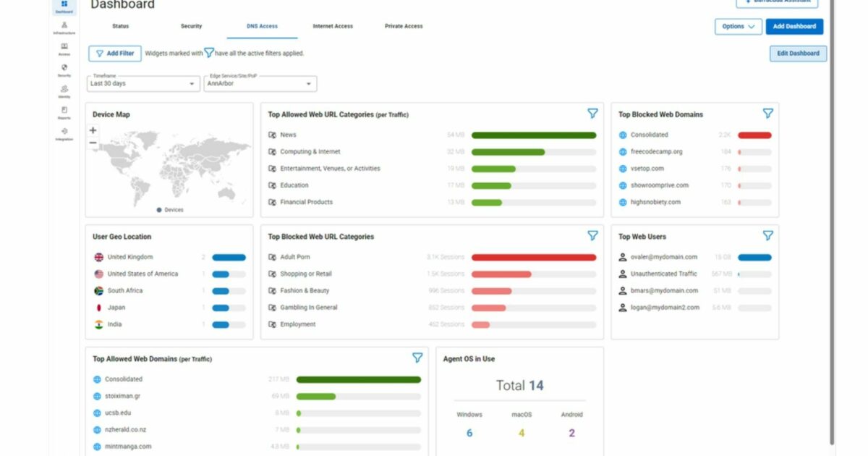Click the globe icon beside vsetop.com

623,169
